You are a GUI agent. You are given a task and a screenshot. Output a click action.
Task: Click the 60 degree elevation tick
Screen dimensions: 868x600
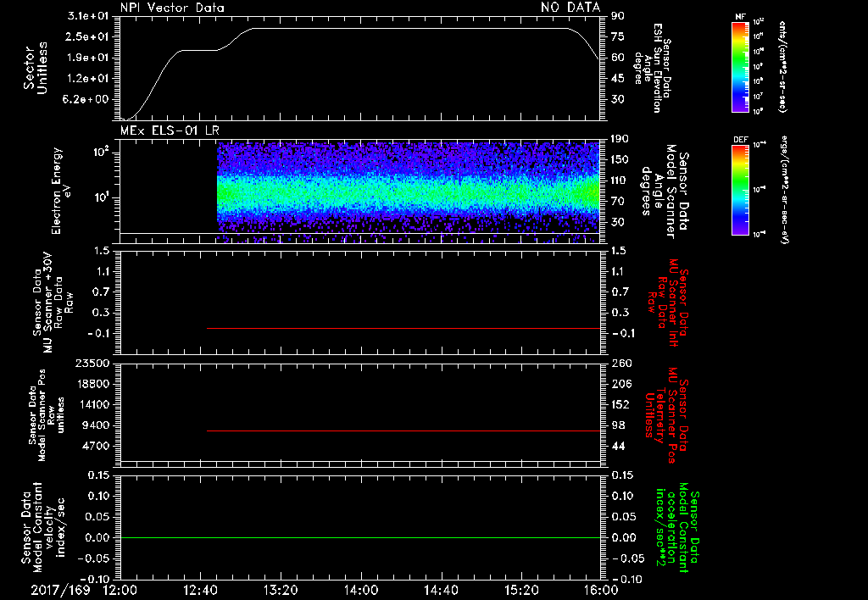(618, 58)
